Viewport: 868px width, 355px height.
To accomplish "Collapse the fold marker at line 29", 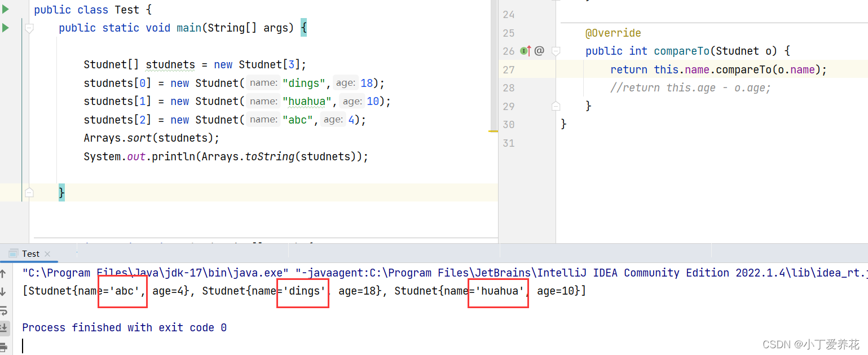I will [x=556, y=106].
